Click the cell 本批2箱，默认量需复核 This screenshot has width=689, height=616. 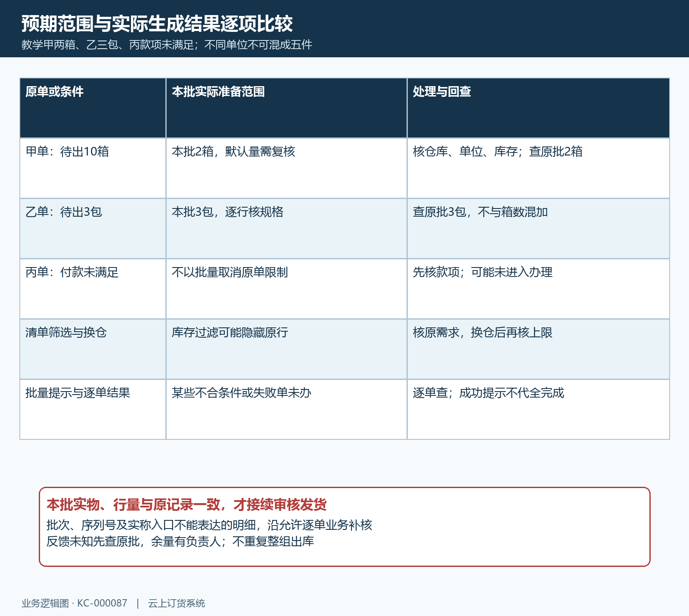(x=286, y=168)
